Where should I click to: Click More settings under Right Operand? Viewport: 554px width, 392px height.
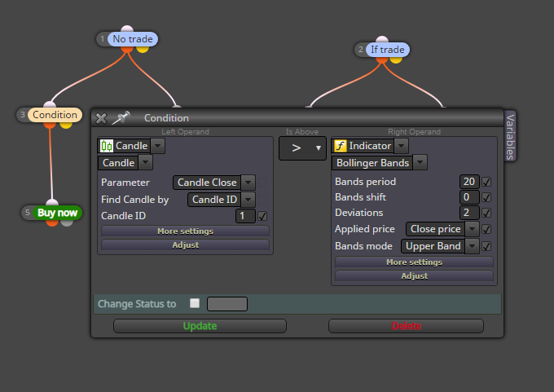[414, 262]
